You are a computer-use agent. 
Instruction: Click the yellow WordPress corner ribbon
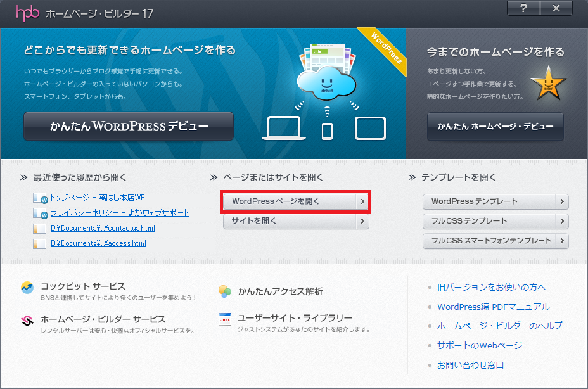click(385, 49)
